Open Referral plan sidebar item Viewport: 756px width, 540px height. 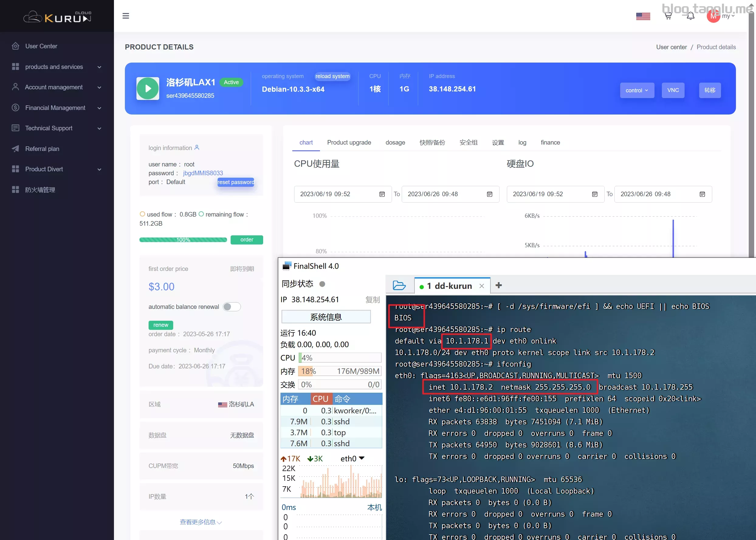click(42, 149)
